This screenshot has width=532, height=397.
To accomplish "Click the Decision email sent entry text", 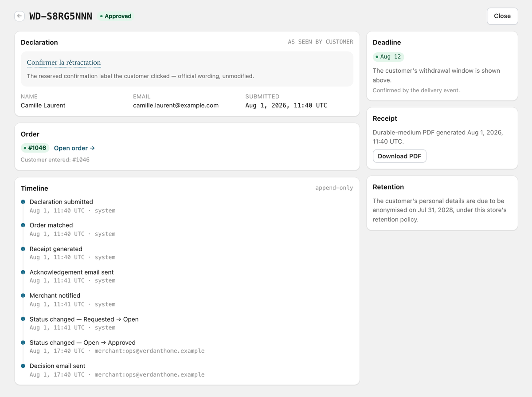I will [58, 366].
